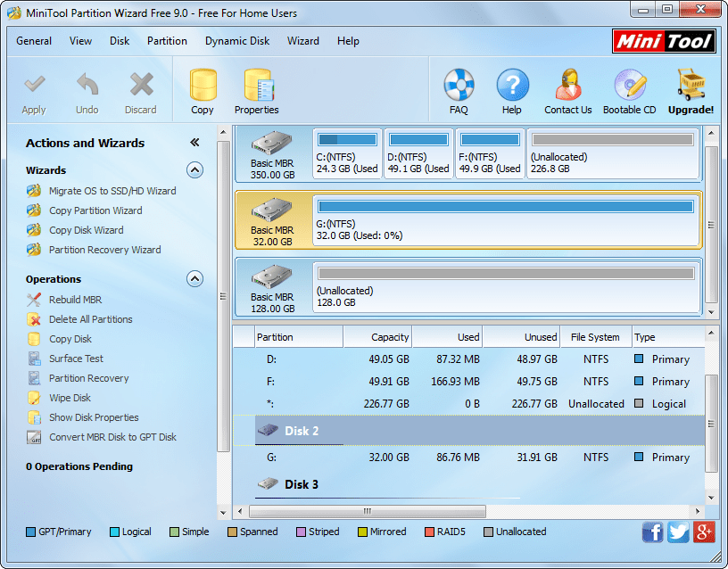The width and height of the screenshot is (728, 569).
Task: Collapse the Actions and Wizards panel
Action: (196, 140)
